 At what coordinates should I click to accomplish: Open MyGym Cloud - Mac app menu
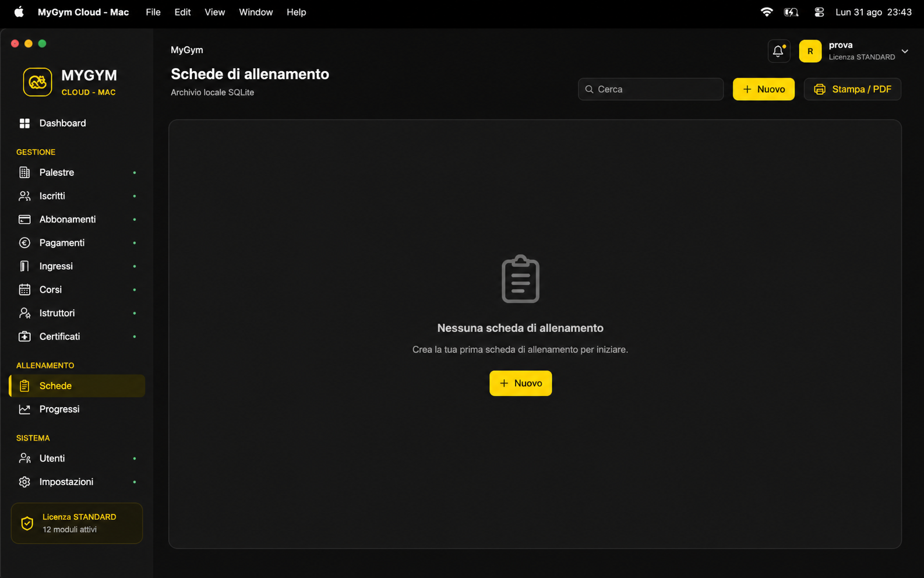(83, 12)
